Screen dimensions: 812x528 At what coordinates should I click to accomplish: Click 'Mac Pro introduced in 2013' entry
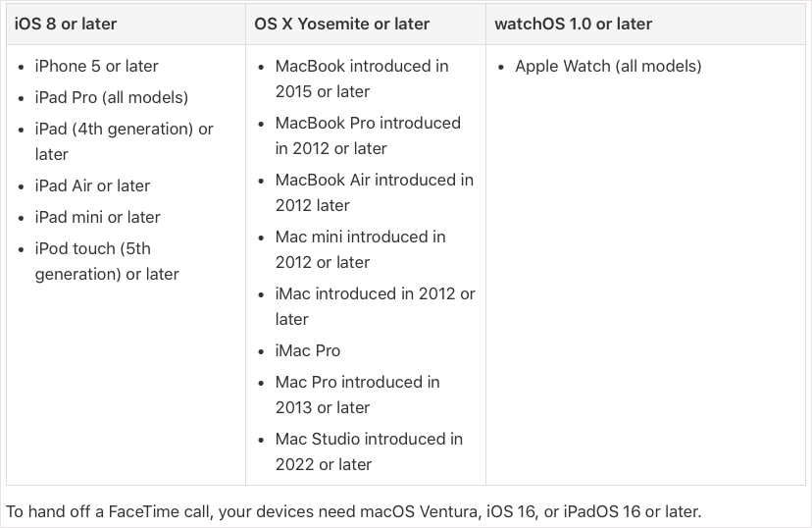pos(357,395)
